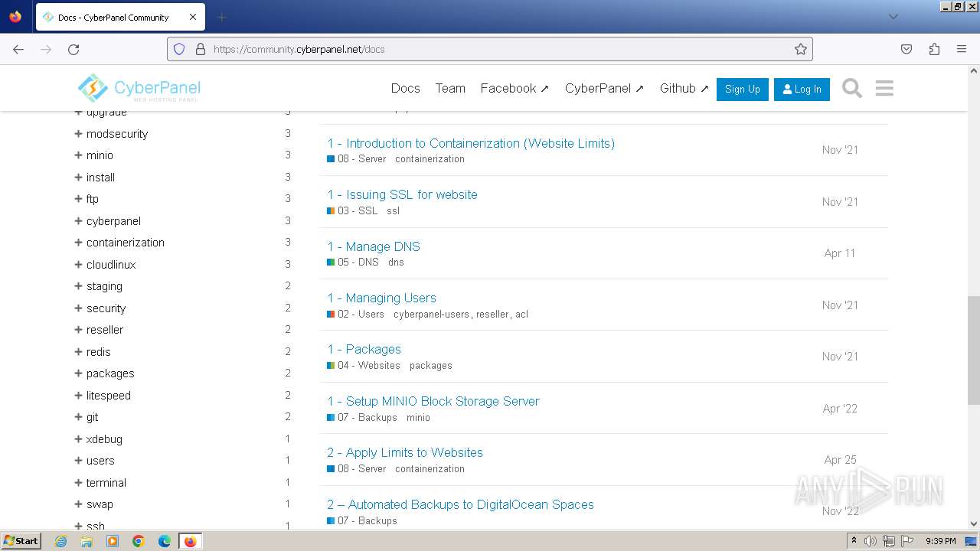The width and height of the screenshot is (980, 551).
Task: Open the network icon in system tray
Action: pyautogui.click(x=889, y=541)
